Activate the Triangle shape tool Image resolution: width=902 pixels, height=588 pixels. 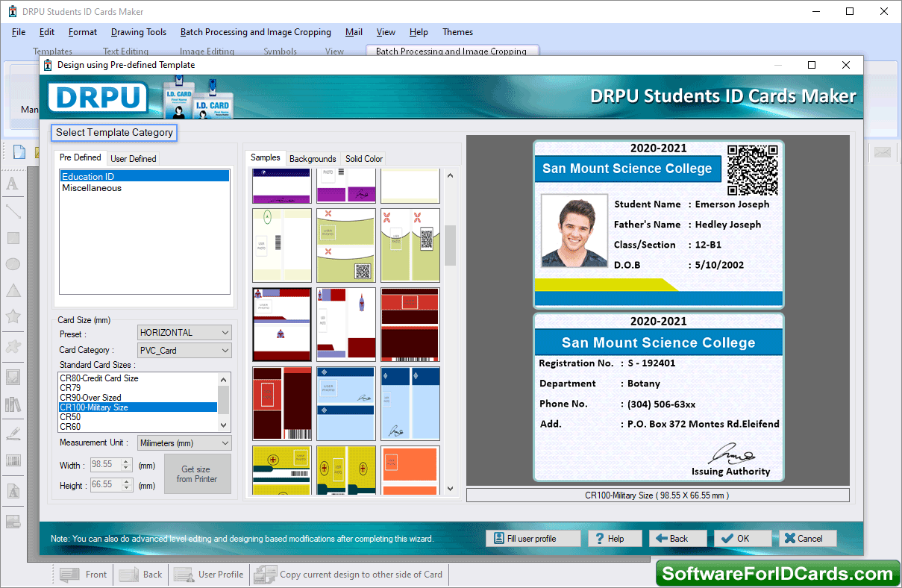point(13,290)
